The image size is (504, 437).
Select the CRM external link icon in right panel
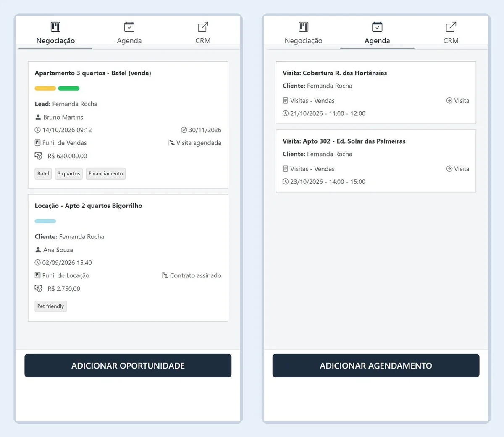click(451, 27)
